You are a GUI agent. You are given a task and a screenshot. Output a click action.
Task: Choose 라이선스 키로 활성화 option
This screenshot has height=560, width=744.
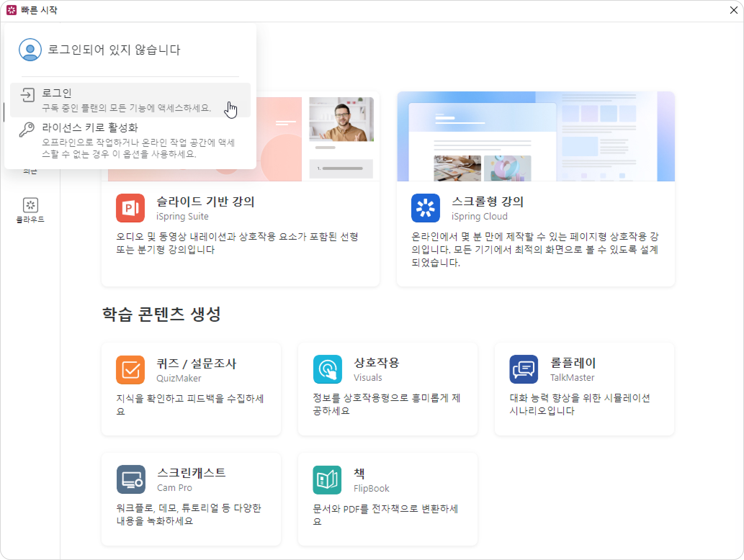(90, 128)
